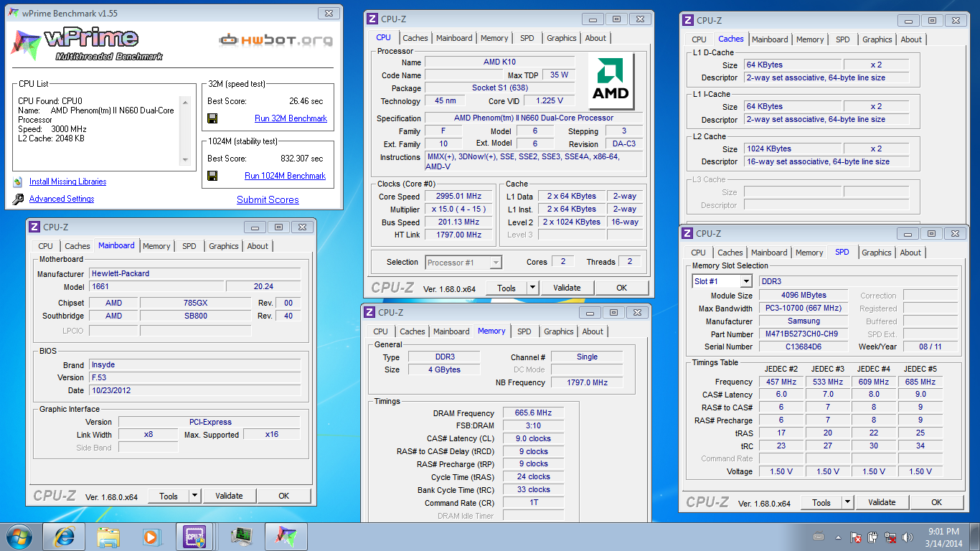
Task: Click the Z icon in the SPD CPU-Z title bar
Action: 687,233
